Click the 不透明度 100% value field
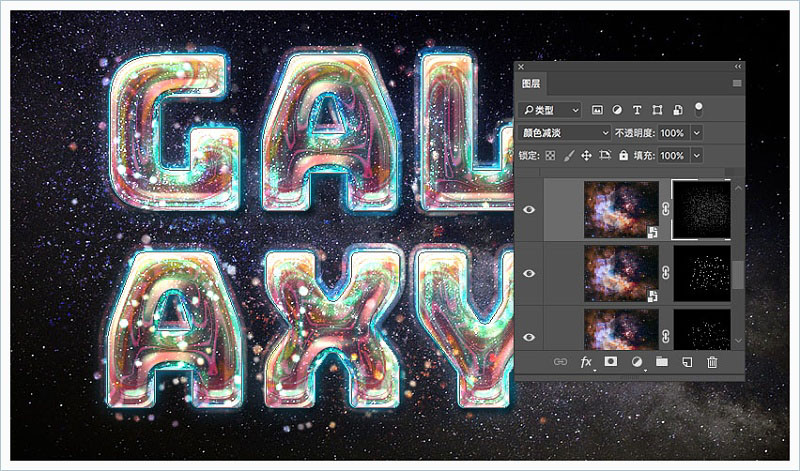Viewport: 800px width, 471px height. [x=673, y=133]
